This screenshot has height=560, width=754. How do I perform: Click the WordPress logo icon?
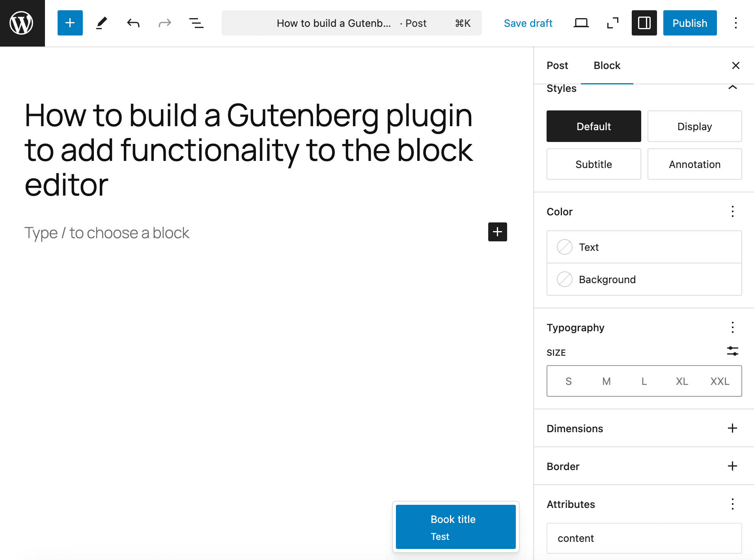[22, 23]
